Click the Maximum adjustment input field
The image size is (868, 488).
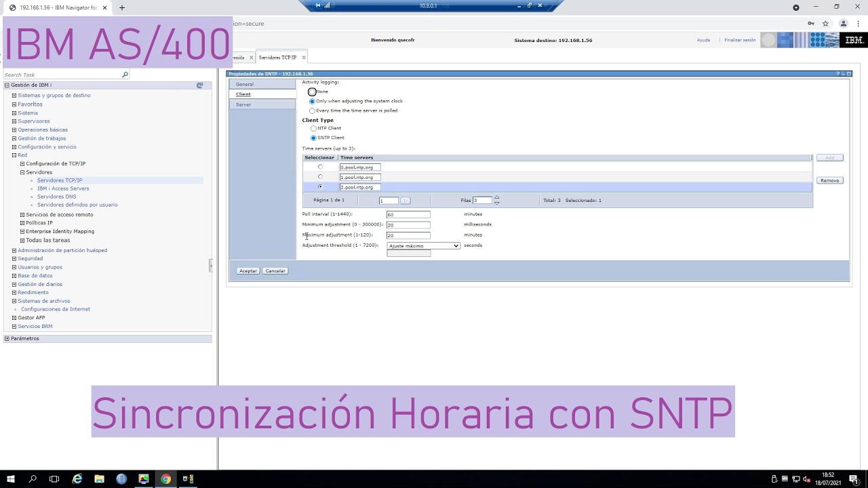coord(408,235)
